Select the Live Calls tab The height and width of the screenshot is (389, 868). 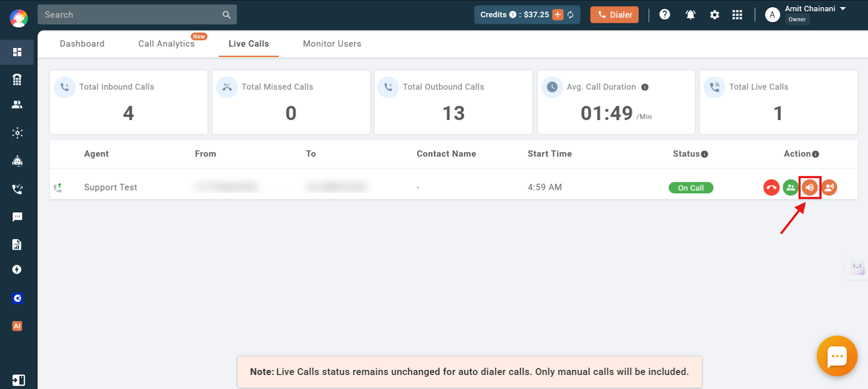pyautogui.click(x=248, y=44)
